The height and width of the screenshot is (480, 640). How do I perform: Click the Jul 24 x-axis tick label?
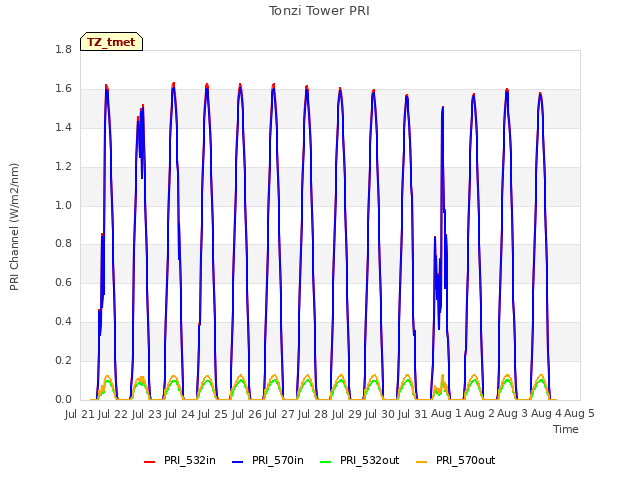(180, 414)
